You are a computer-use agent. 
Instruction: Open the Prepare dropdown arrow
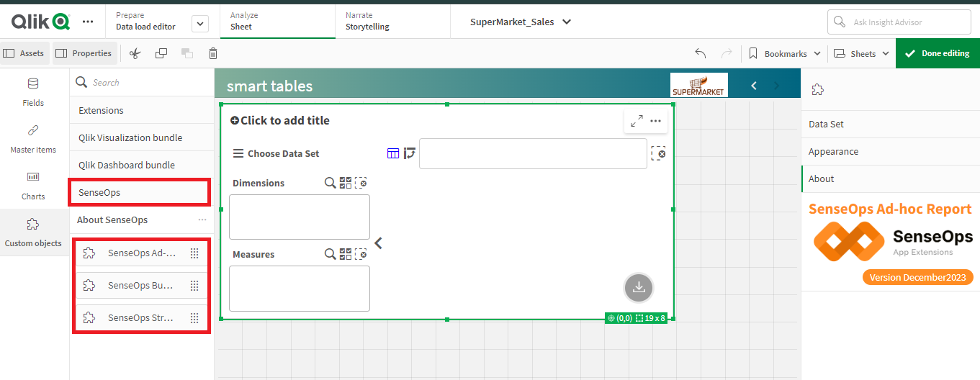click(200, 24)
